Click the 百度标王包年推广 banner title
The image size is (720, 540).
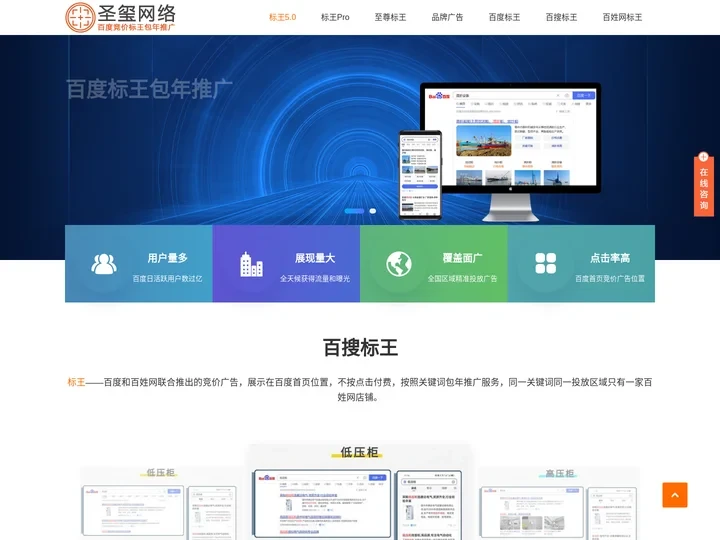point(150,89)
